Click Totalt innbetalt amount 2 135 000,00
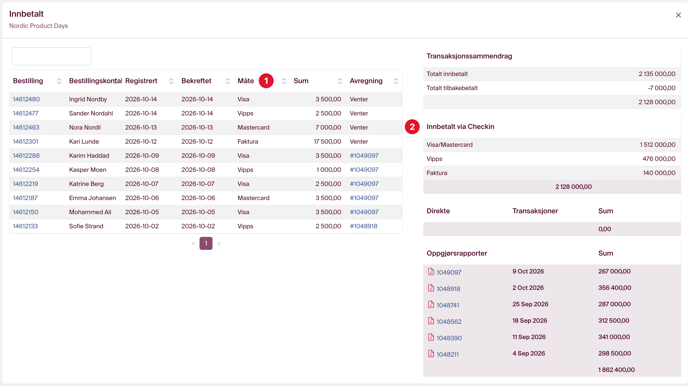688x386 pixels. 657,74
